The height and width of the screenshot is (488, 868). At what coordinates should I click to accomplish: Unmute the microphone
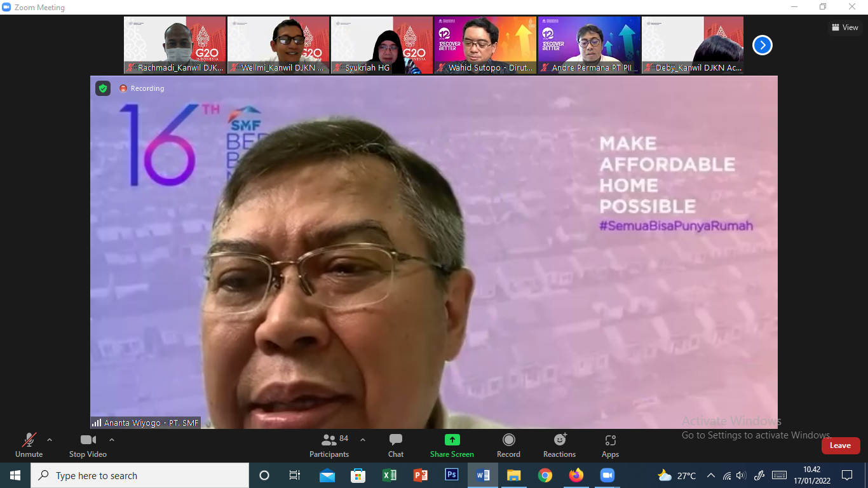29,445
